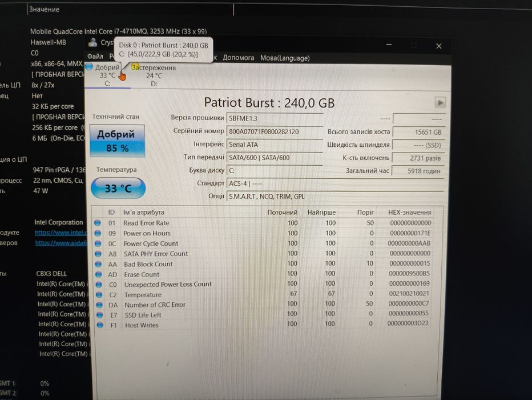Image resolution: width=532 pixels, height=400 pixels.
Task: Click total host writes value 15651 GB
Action: coord(418,132)
